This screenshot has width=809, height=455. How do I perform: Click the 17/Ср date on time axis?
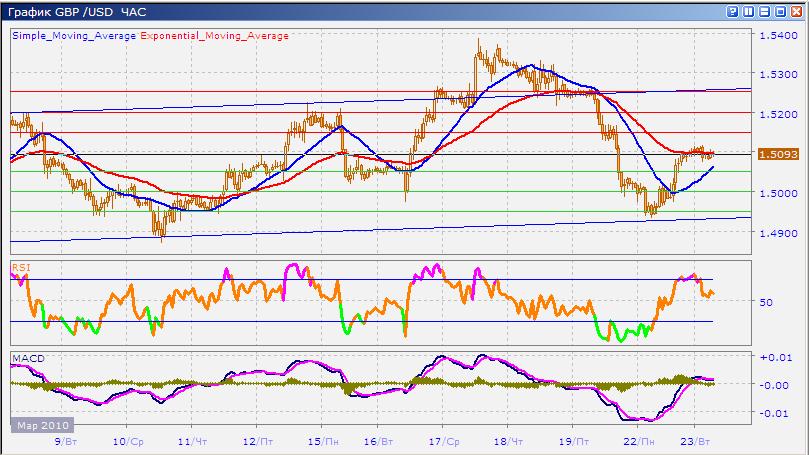pos(443,440)
